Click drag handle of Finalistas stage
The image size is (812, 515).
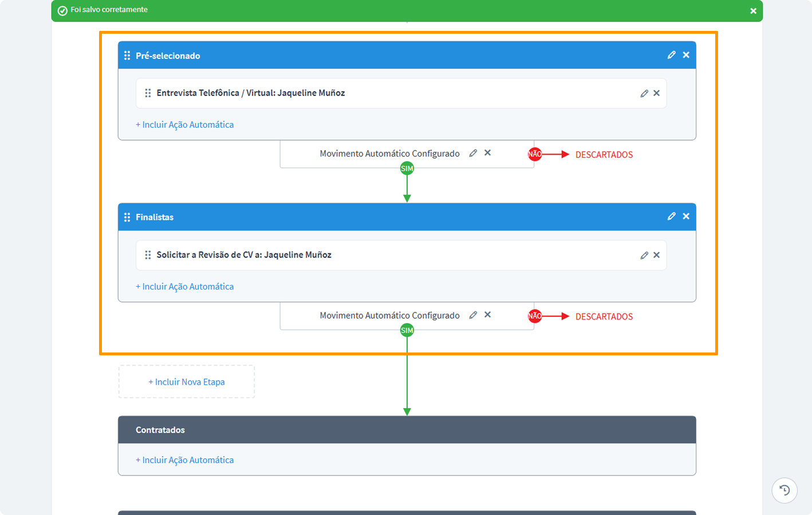127,217
